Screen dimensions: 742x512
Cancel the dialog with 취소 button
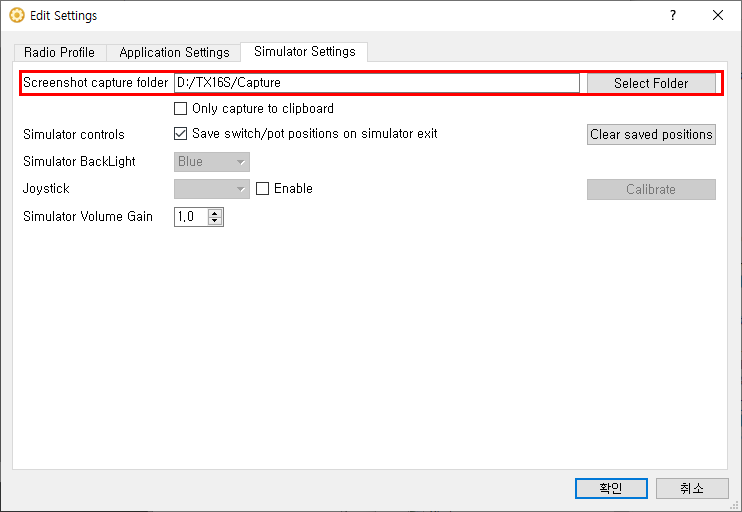coord(692,488)
